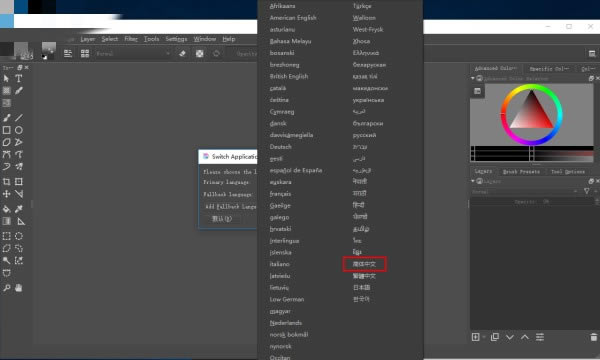Toggle eraser mode in top toolbar
The width and height of the screenshot is (600, 360).
183,54
